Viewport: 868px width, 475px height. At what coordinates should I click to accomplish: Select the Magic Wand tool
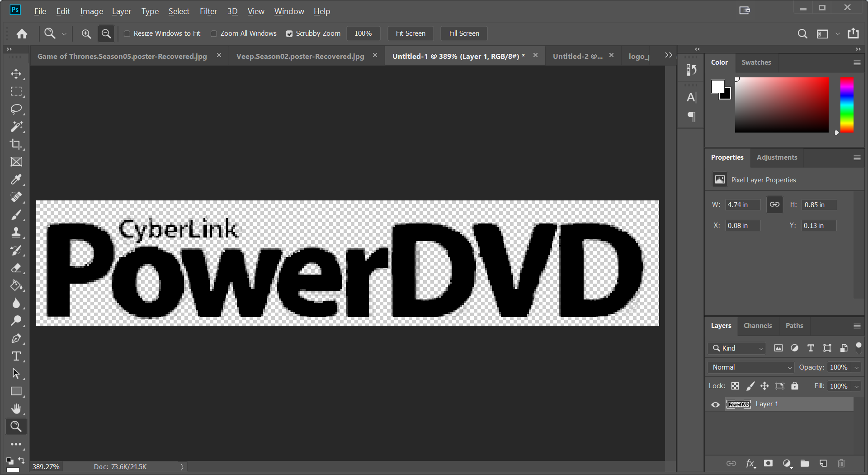(16, 127)
